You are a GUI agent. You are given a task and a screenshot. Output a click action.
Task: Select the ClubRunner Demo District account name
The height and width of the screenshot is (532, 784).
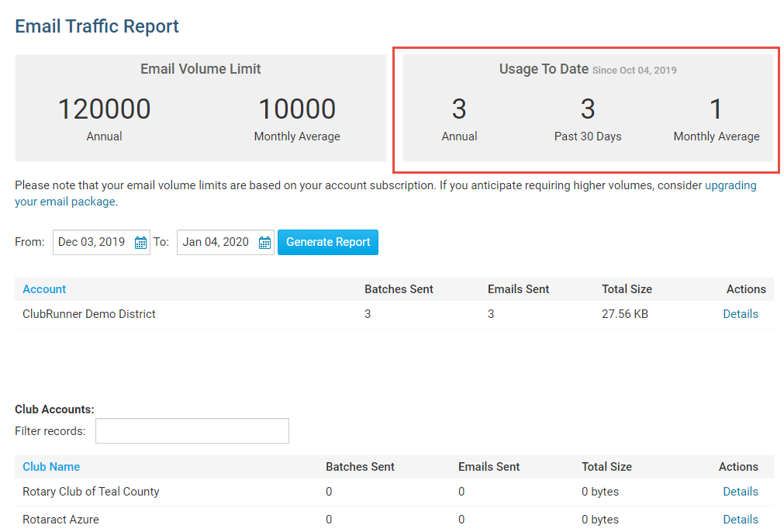point(89,314)
